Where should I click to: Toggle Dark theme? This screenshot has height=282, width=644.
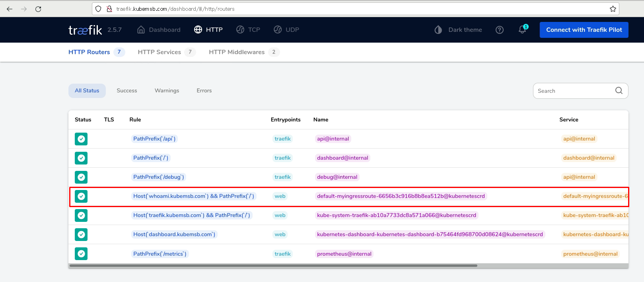[x=458, y=30]
